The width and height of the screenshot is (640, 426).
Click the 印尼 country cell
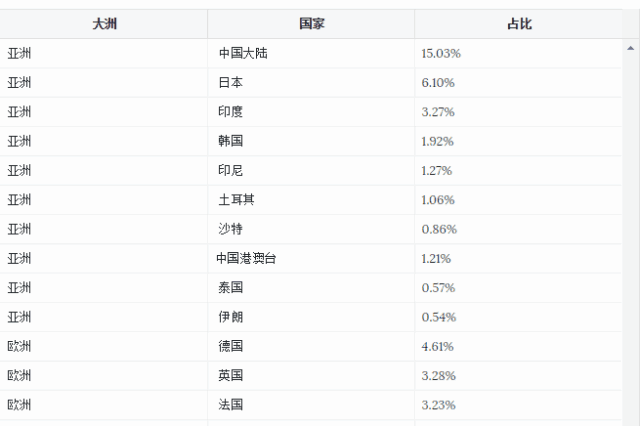231,171
